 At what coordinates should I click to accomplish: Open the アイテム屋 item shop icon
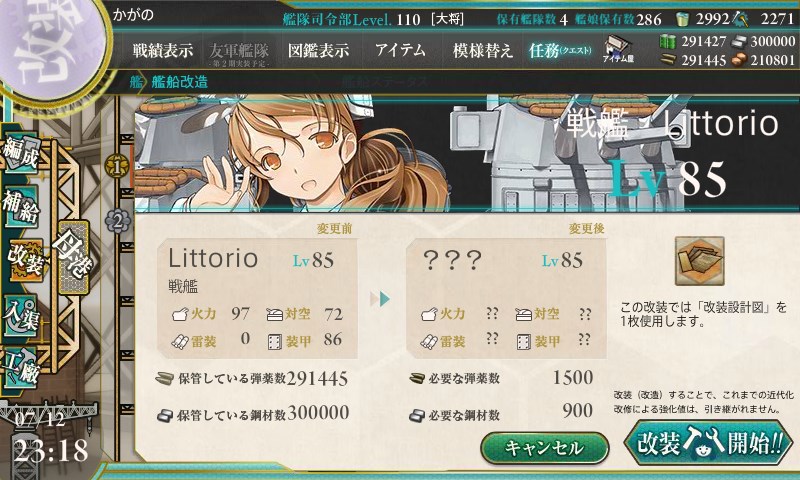click(618, 50)
